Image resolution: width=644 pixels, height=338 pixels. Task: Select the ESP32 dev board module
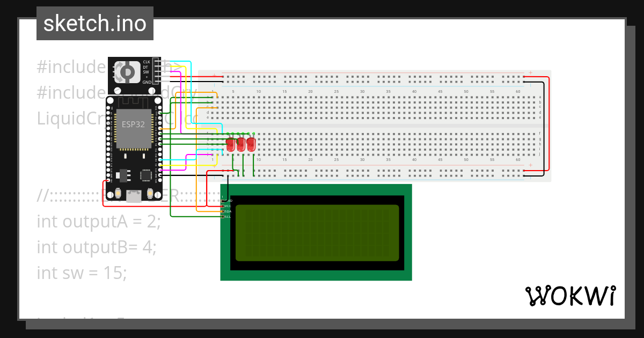click(134, 129)
